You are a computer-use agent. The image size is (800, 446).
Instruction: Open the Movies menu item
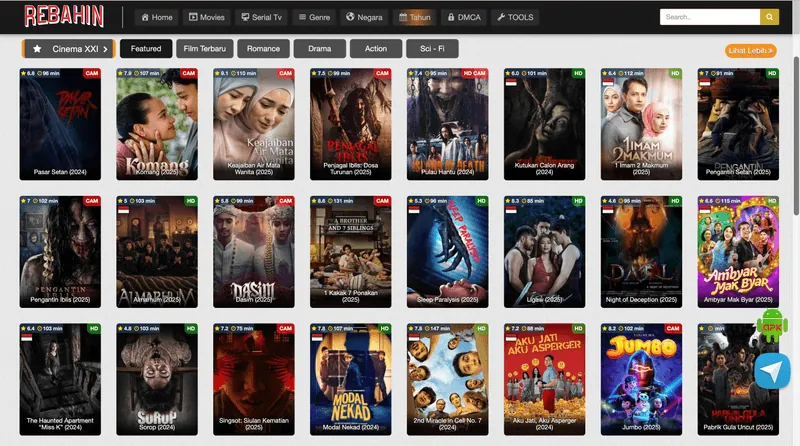pos(207,17)
